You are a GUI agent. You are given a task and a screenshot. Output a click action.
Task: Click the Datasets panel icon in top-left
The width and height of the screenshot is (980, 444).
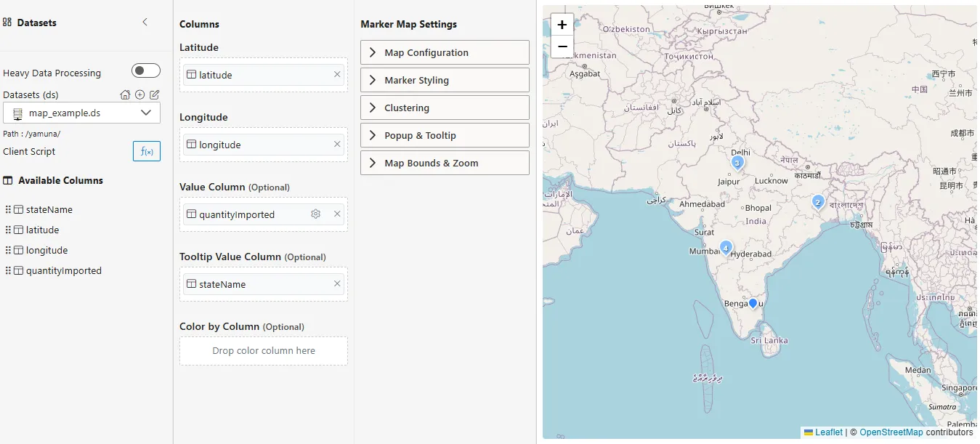click(x=8, y=23)
